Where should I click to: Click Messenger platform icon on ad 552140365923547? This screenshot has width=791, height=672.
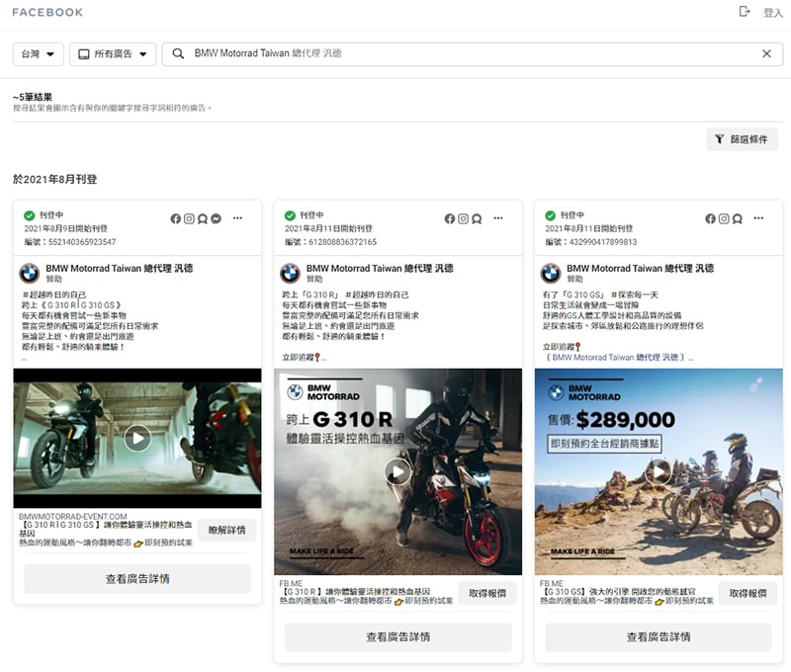pyautogui.click(x=216, y=218)
